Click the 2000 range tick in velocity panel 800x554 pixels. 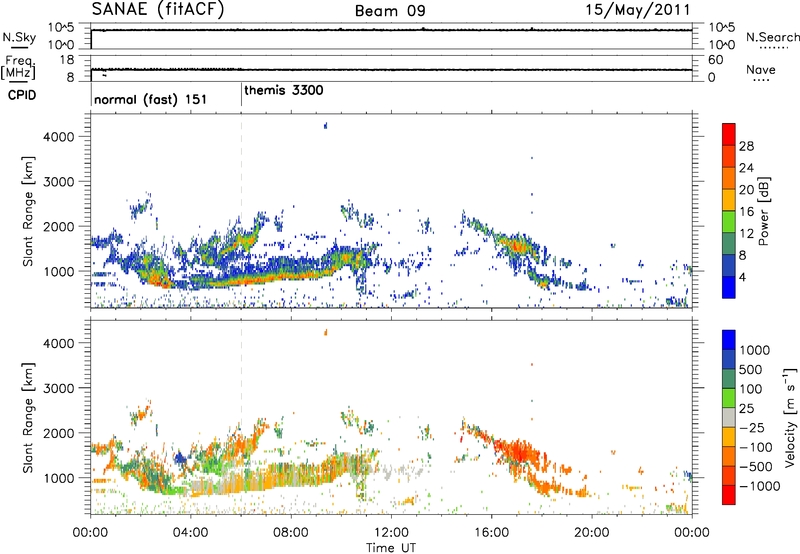(x=58, y=433)
